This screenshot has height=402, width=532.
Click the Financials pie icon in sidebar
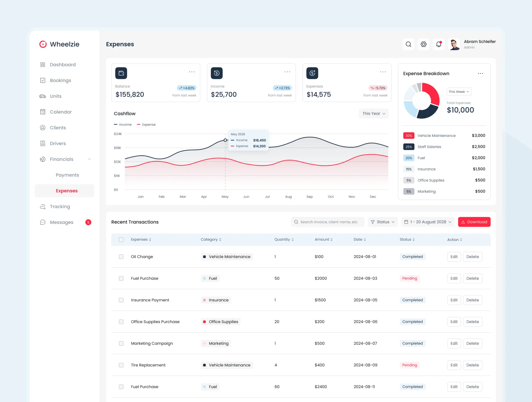(43, 159)
